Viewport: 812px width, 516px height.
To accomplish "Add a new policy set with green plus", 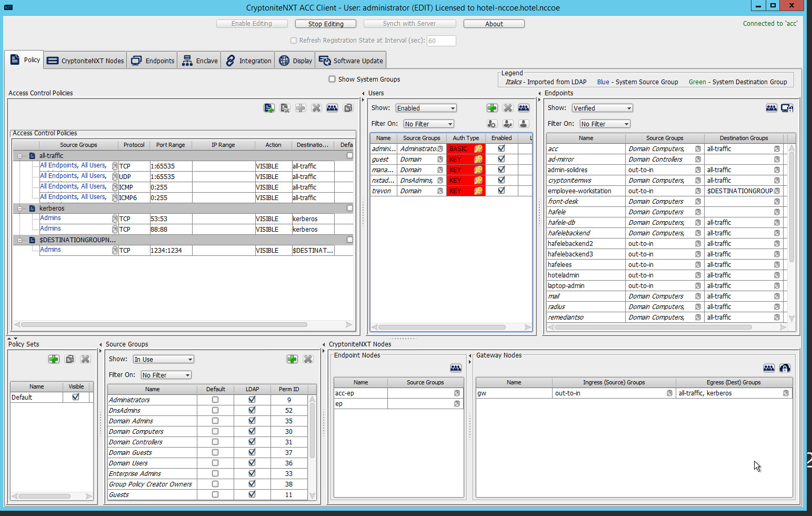I will click(x=54, y=359).
